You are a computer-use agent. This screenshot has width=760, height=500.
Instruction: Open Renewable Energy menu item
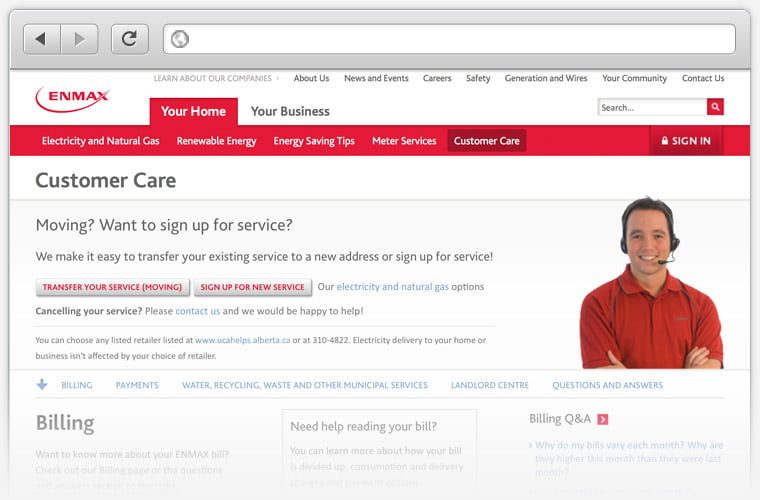[x=216, y=141]
